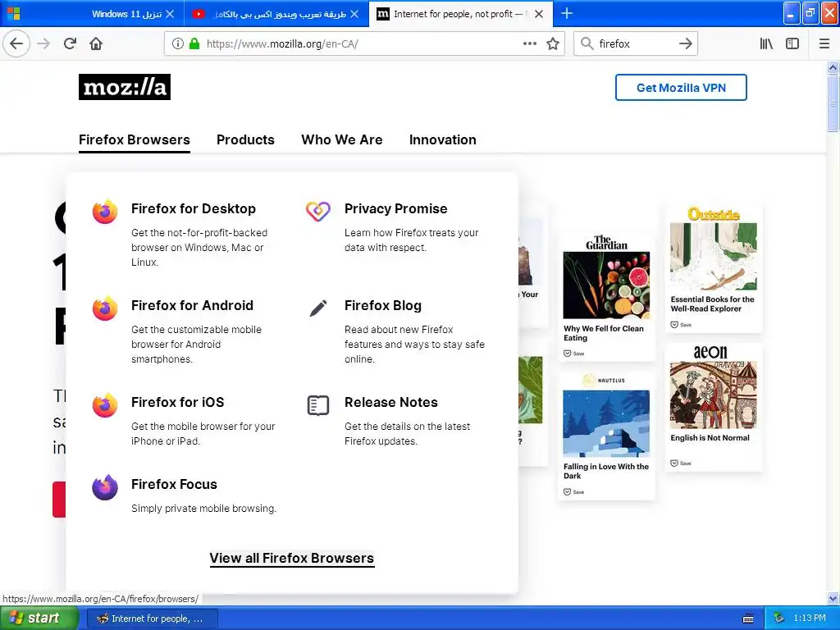Click the search magnifier icon
The width and height of the screenshot is (840, 630).
click(587, 43)
